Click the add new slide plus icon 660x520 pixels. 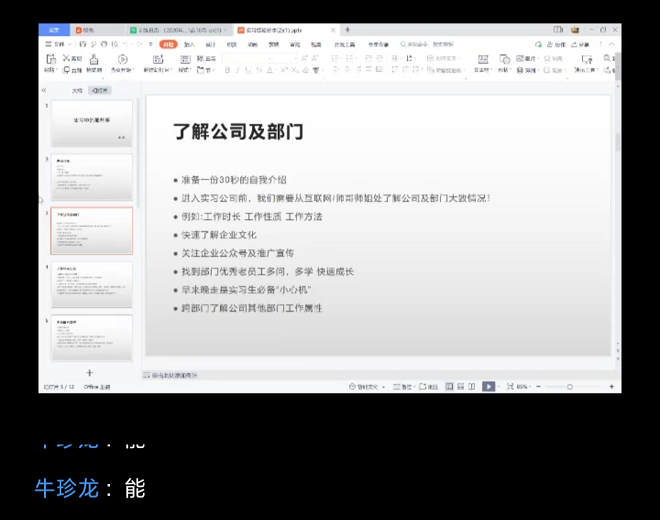pyautogui.click(x=90, y=373)
